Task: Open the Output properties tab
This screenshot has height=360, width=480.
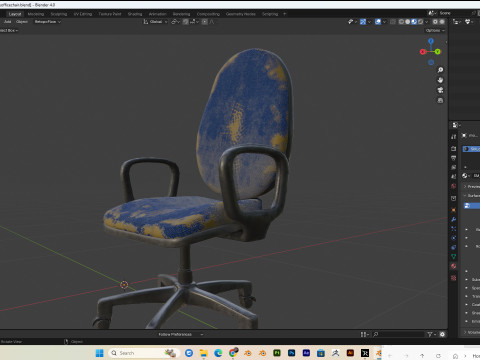Action: (x=454, y=158)
